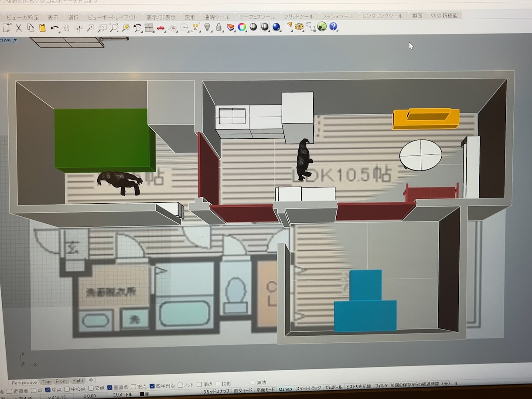Select the Cut scissors icon

(19, 28)
